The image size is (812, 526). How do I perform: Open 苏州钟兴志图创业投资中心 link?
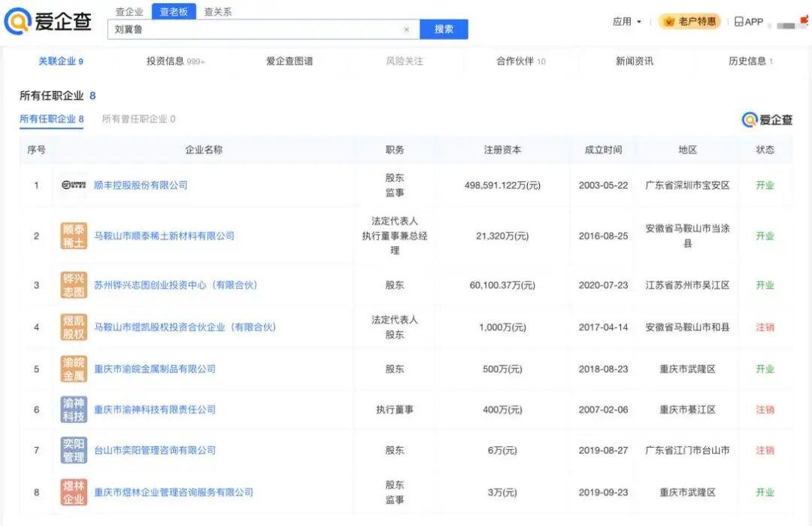(175, 285)
